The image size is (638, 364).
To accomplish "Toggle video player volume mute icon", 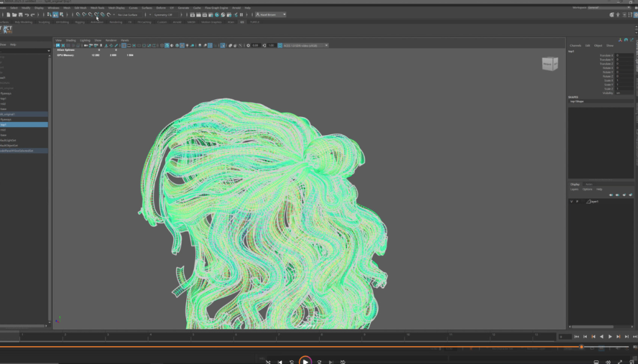I will [607, 362].
